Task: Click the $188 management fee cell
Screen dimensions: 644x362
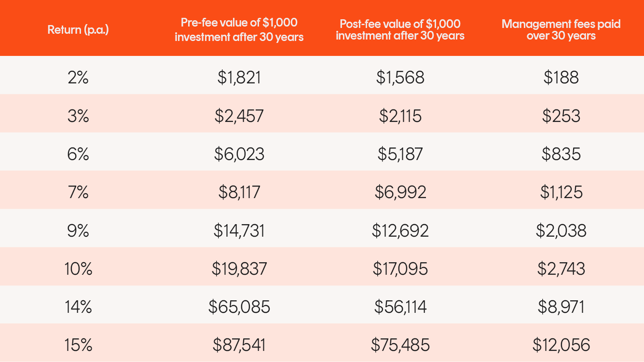Action: [561, 78]
